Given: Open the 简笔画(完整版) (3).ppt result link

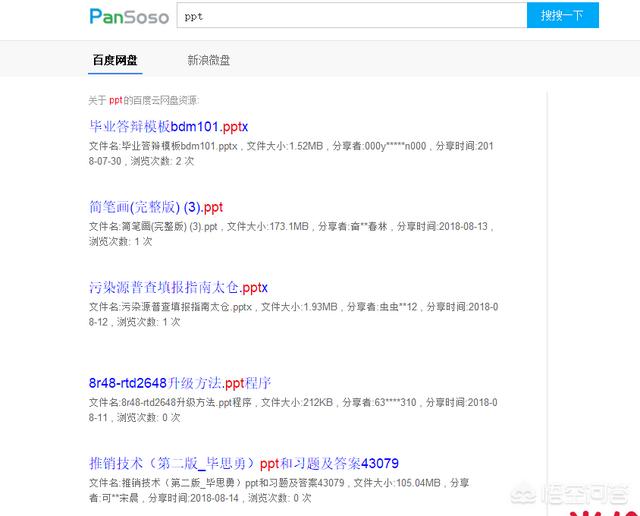Looking at the screenshot, I should pos(156,207).
